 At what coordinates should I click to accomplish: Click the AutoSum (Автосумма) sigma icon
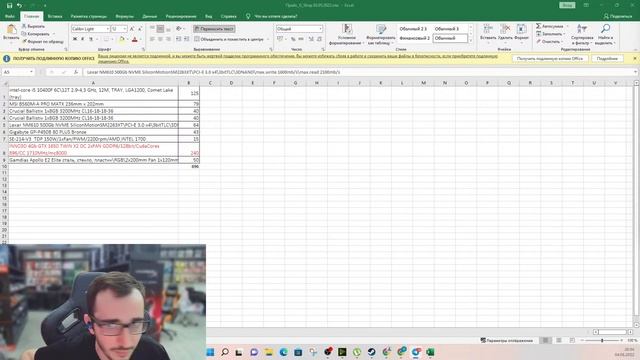[538, 26]
